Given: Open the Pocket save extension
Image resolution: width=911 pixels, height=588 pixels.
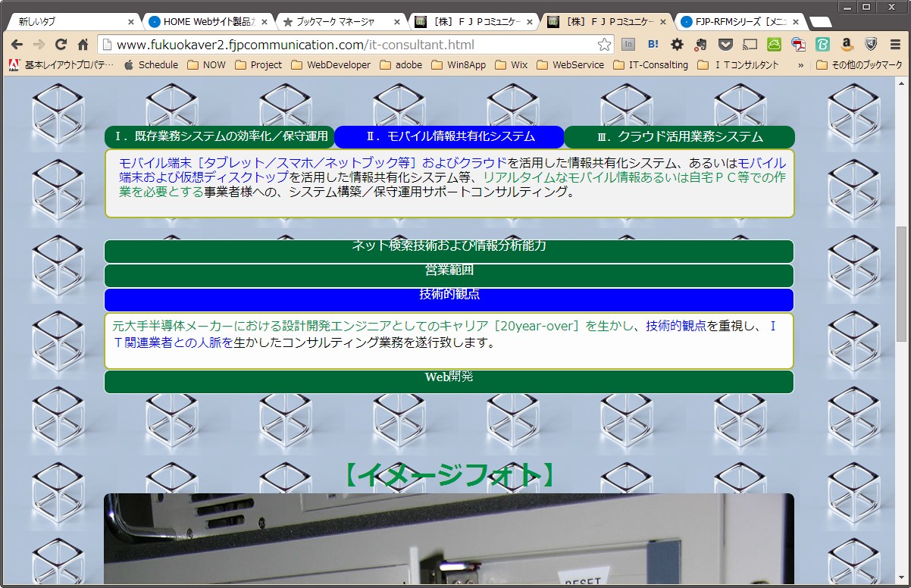Looking at the screenshot, I should coord(725,45).
